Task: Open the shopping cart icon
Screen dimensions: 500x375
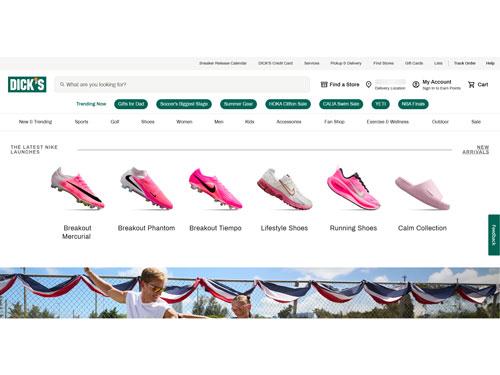Action: point(471,85)
